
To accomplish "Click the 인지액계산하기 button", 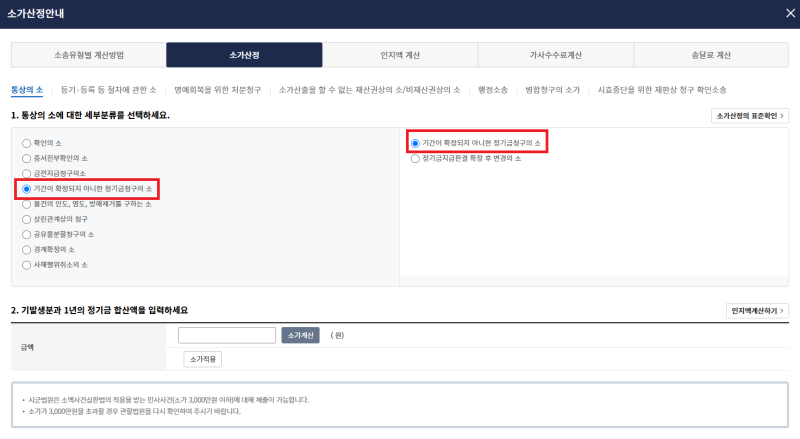I will tap(757, 310).
